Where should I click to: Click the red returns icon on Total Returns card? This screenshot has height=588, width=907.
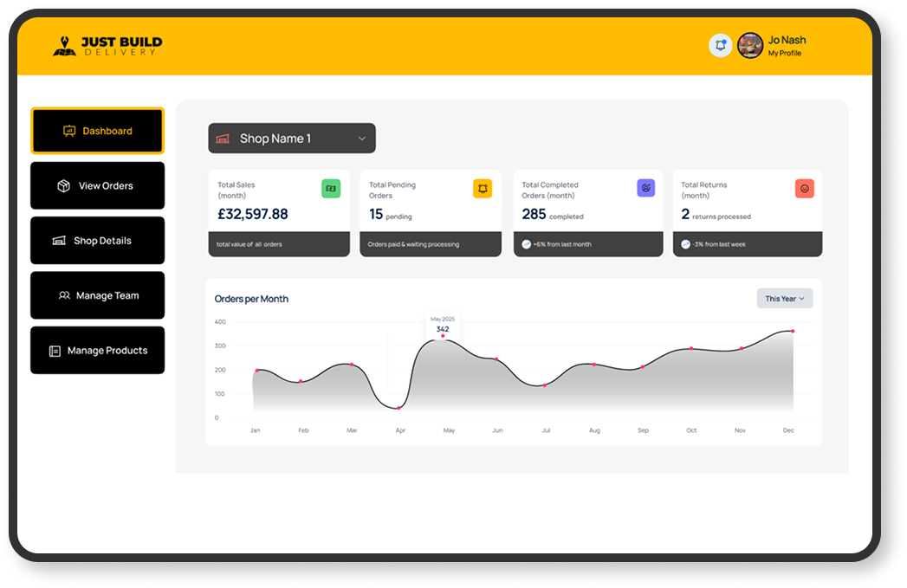[x=804, y=187]
